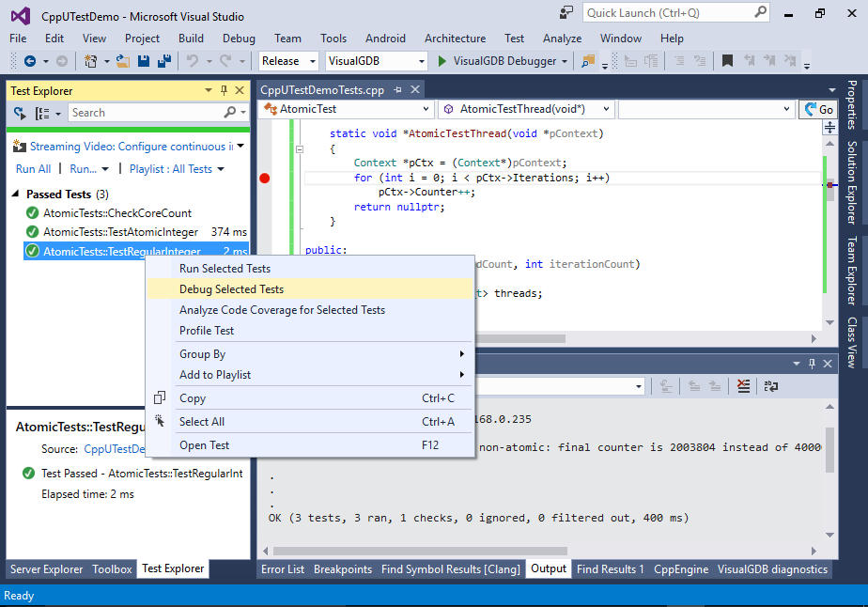Collapse the Passed Tests group
868x607 pixels.
(x=15, y=194)
